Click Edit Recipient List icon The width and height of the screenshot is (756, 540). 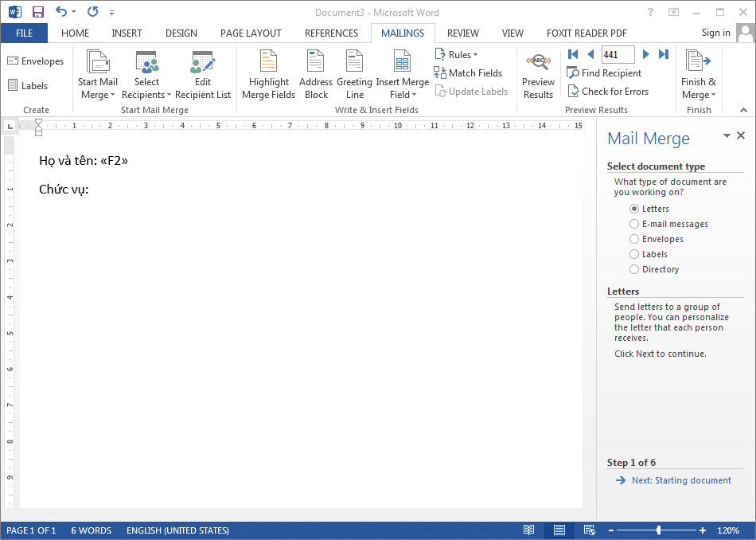tap(202, 62)
